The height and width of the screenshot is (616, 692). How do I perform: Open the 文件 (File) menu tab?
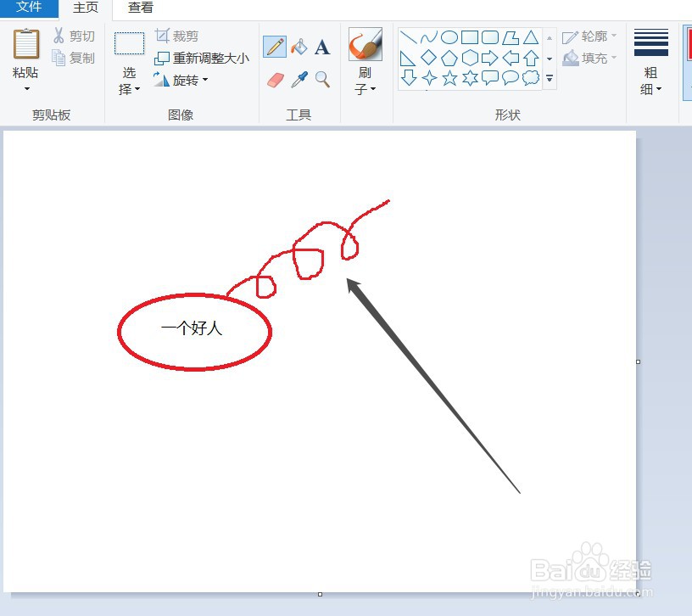pyautogui.click(x=29, y=7)
